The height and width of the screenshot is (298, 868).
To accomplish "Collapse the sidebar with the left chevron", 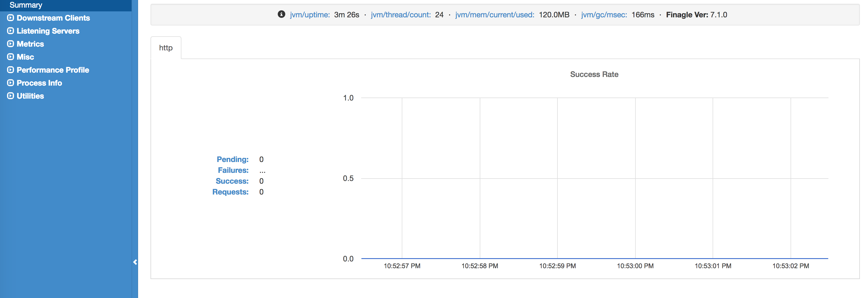I will point(135,262).
